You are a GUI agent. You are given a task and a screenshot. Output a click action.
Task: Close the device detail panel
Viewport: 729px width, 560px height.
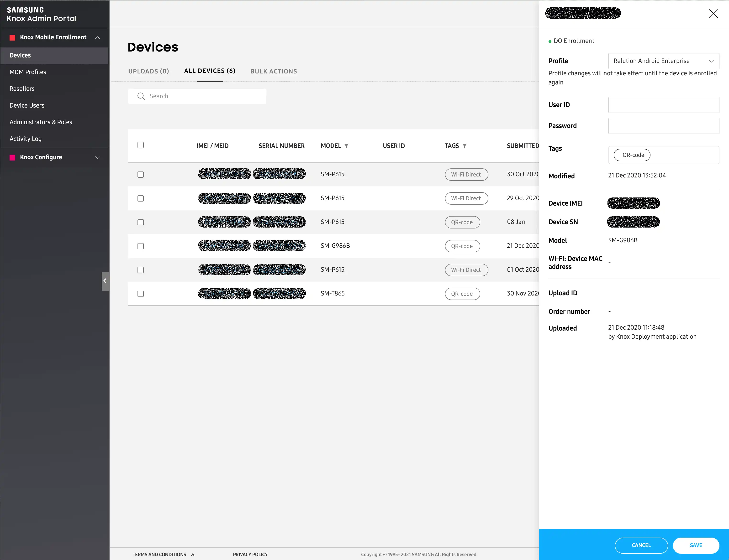tap(713, 14)
